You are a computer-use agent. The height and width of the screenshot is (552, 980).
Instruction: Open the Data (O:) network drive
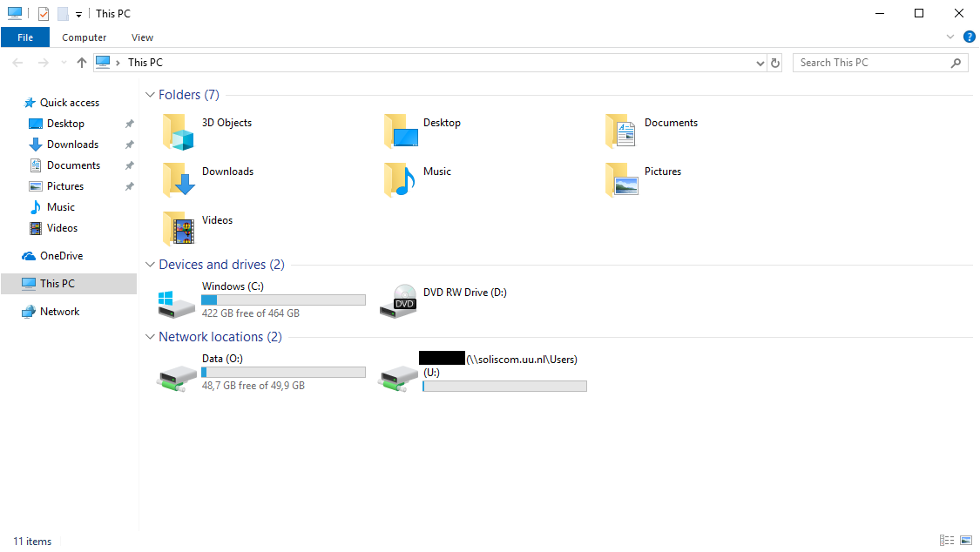click(x=177, y=374)
